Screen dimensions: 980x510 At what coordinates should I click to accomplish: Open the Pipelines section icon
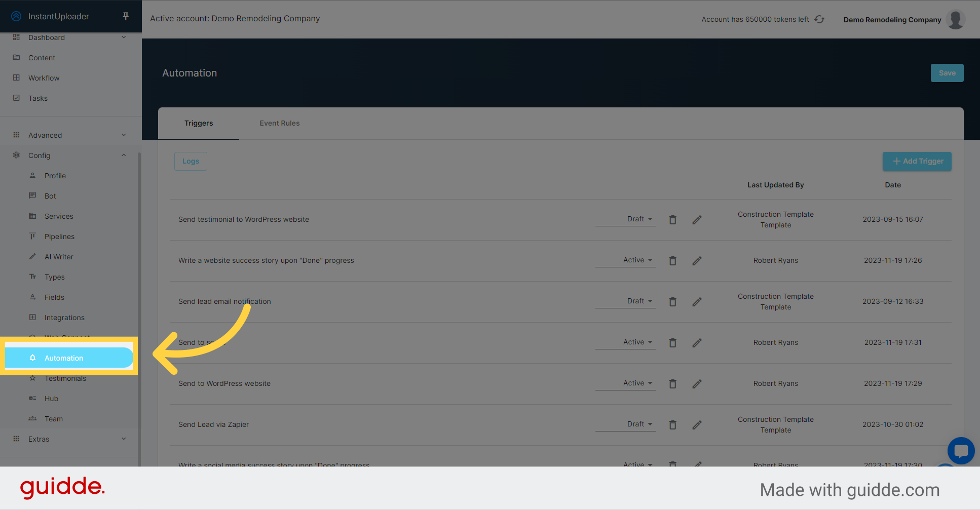(x=32, y=236)
